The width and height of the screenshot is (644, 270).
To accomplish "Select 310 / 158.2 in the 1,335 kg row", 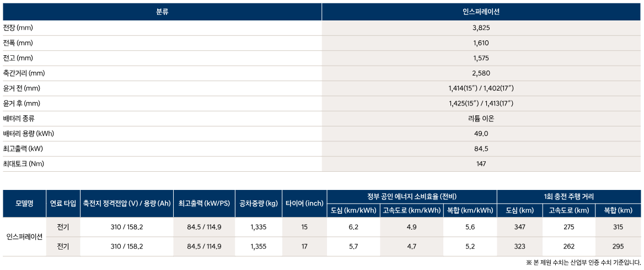I will click(x=126, y=227).
